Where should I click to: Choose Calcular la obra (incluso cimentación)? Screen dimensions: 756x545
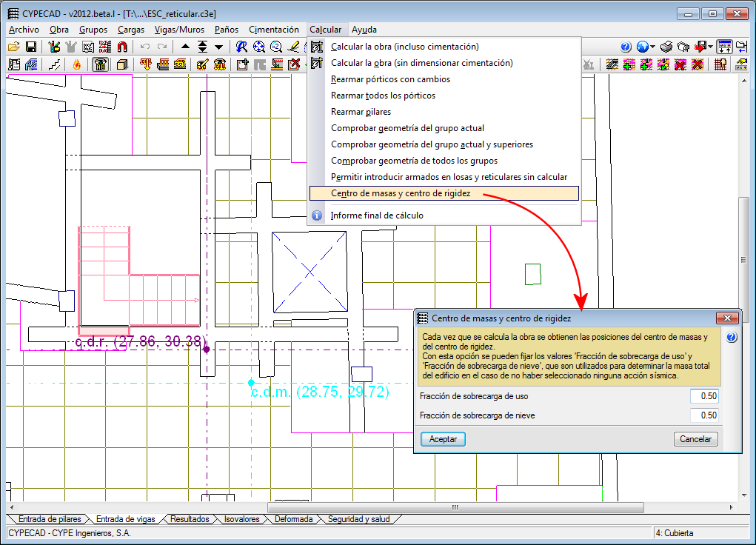click(x=444, y=47)
